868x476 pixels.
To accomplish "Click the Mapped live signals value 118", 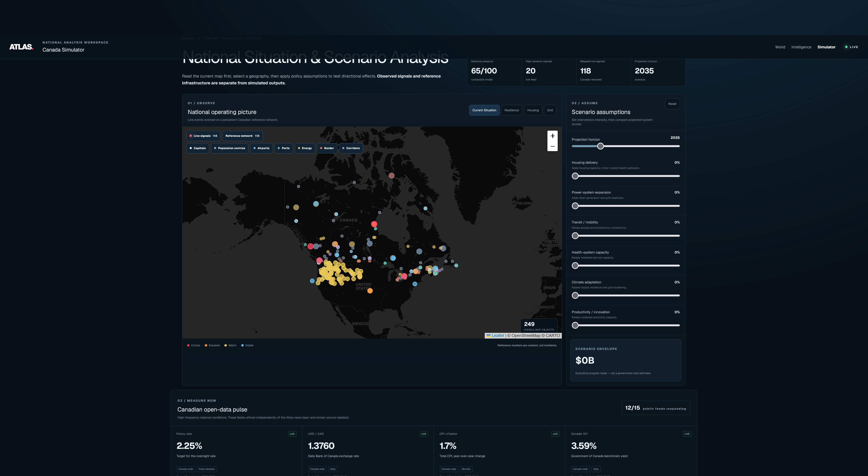I will (x=586, y=71).
